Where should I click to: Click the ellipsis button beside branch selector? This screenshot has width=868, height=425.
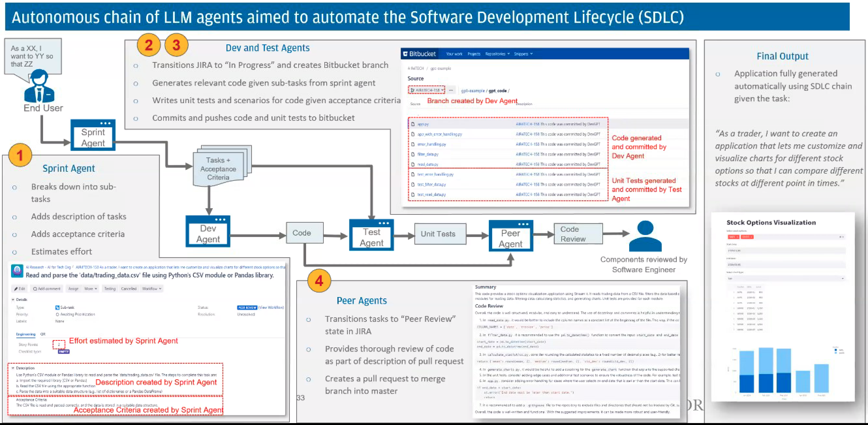click(451, 90)
